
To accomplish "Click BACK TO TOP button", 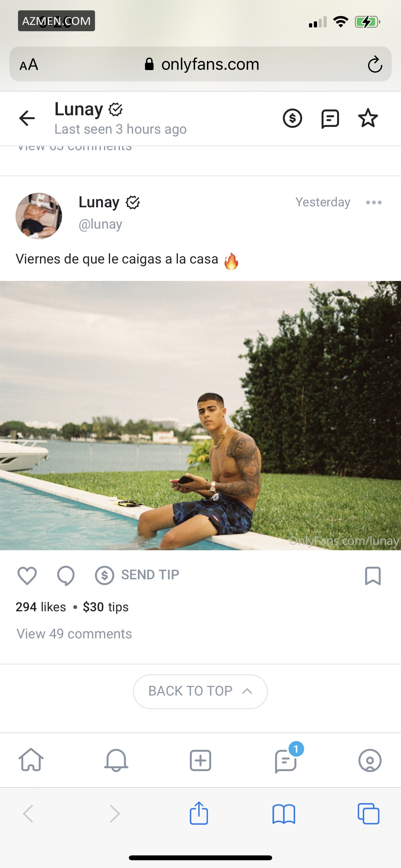I will pos(200,691).
